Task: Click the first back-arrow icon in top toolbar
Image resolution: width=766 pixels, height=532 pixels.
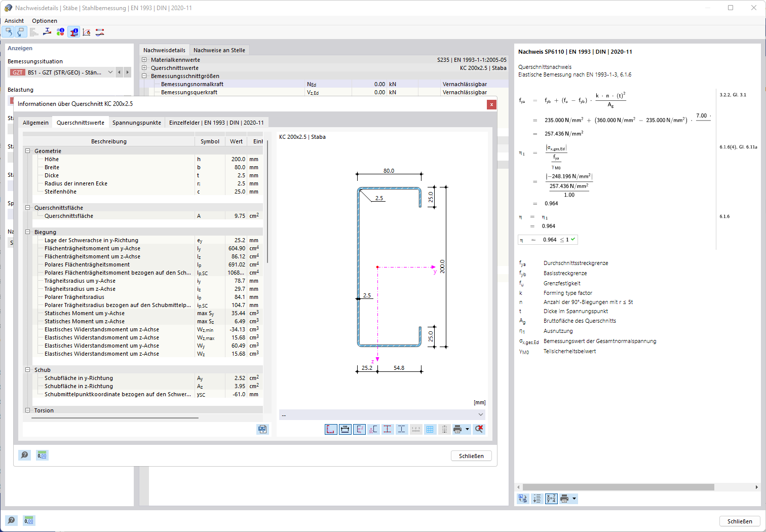Action: (8, 32)
